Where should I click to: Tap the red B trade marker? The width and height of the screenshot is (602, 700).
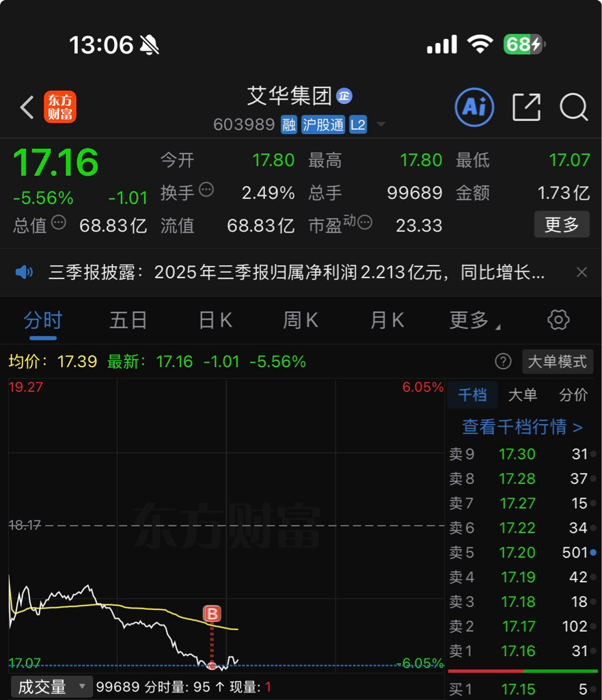click(x=212, y=614)
